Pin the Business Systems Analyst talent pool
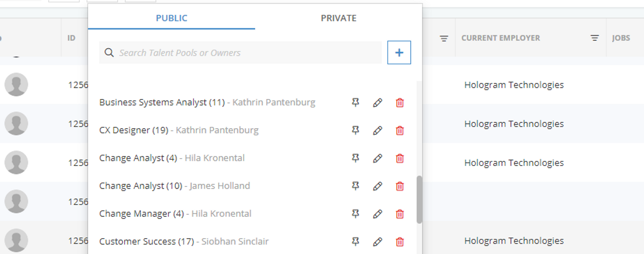The width and height of the screenshot is (644, 254). coord(356,103)
